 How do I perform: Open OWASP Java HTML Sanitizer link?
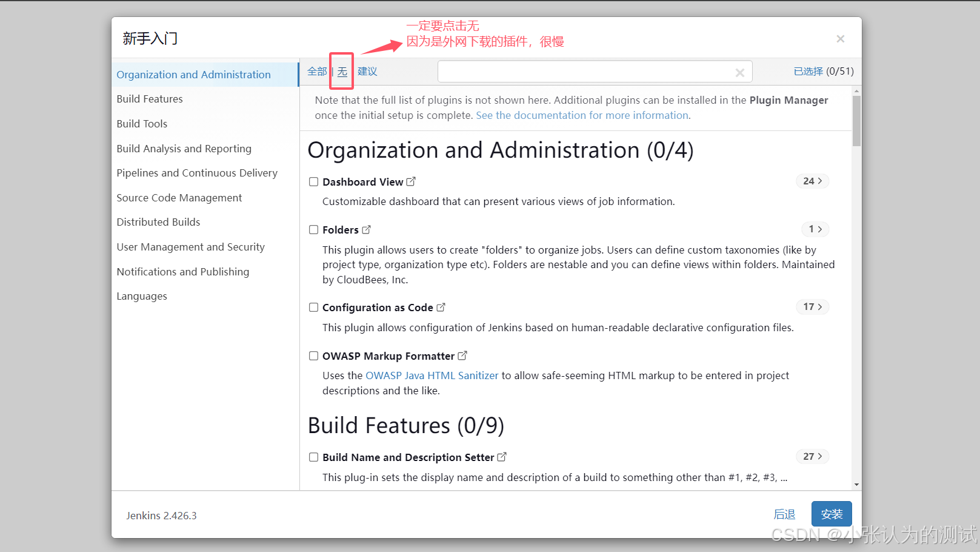pyautogui.click(x=432, y=375)
